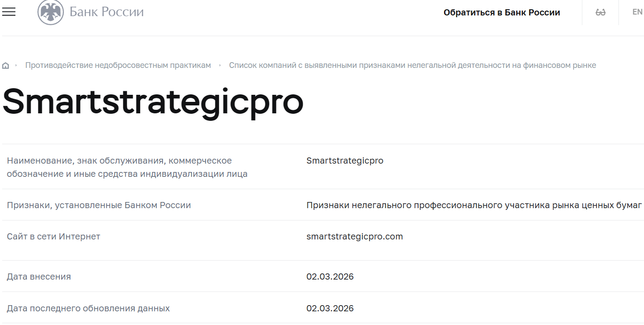Click the date 02.03.2026 next to «Дата внесения»
Image resolution: width=644 pixels, height=325 pixels.
330,276
